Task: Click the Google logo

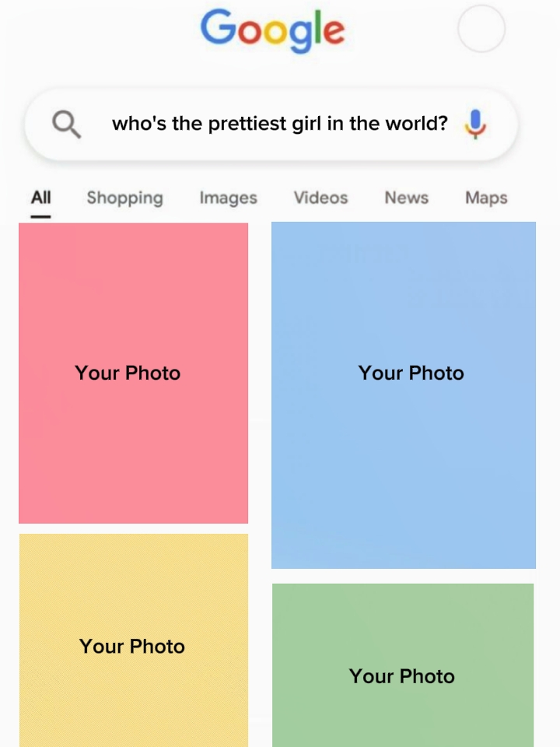Action: pyautogui.click(x=272, y=30)
